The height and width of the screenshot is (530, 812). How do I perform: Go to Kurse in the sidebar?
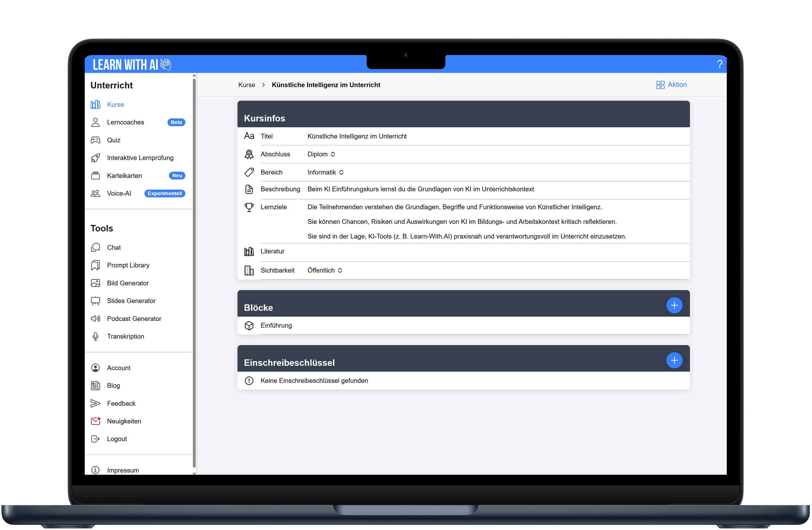(115, 104)
